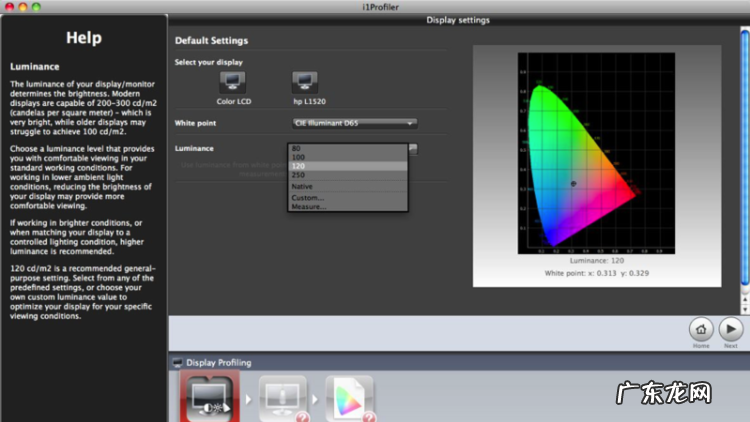Choose 100 from the luminance list

299,157
